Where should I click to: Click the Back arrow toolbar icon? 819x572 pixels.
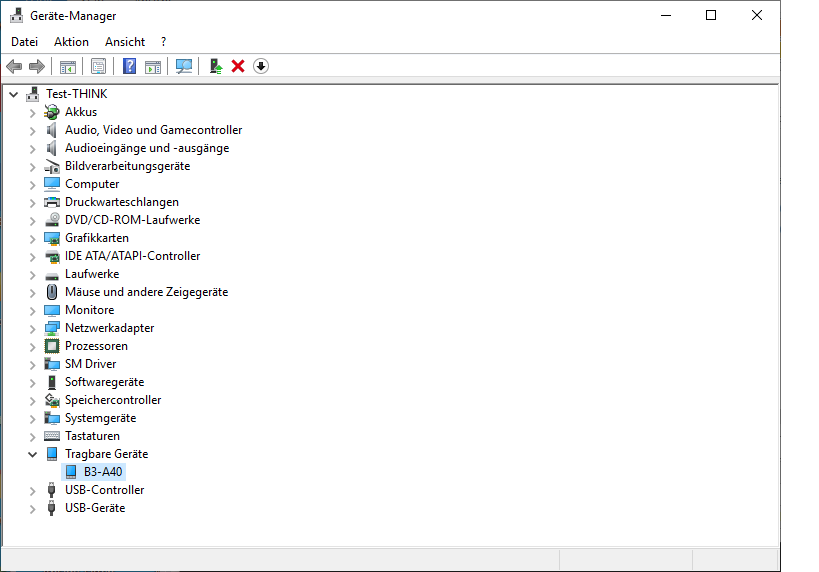[14, 66]
